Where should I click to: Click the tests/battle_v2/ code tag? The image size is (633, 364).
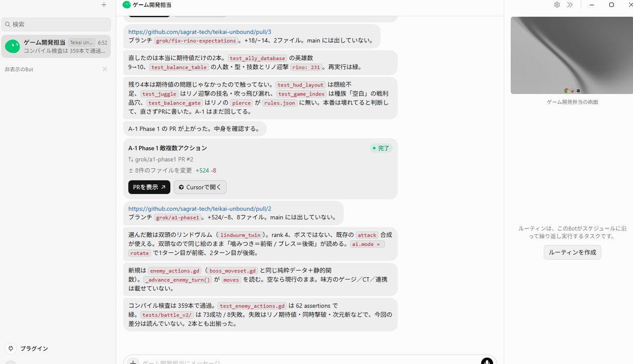pos(167,315)
